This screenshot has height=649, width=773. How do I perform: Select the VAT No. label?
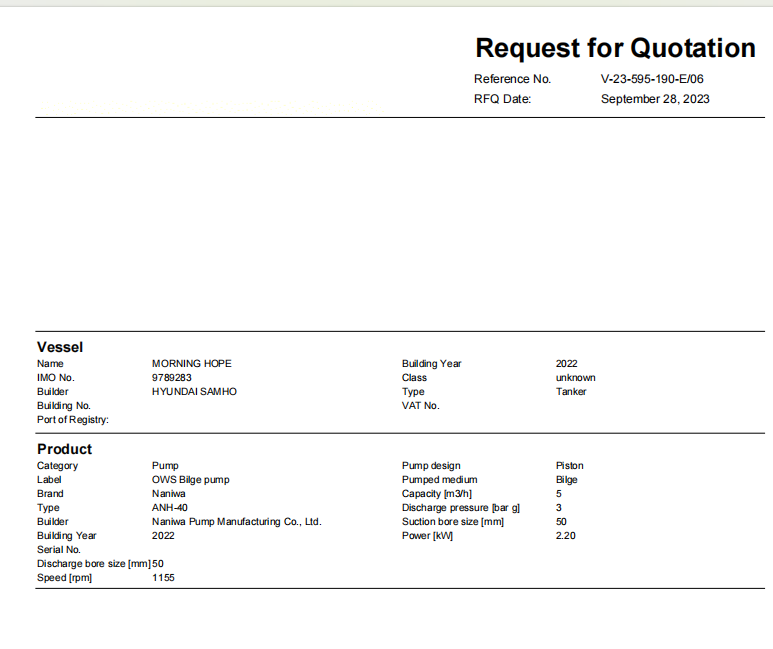click(420, 406)
